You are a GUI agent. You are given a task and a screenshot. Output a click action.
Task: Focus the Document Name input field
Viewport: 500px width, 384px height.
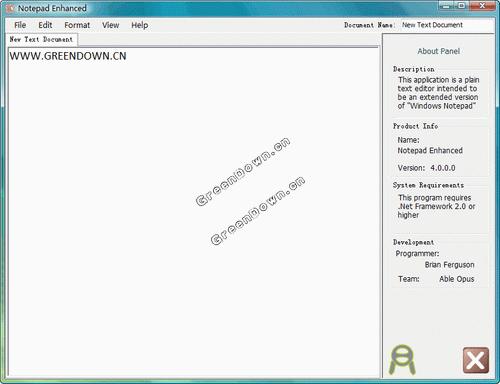point(447,25)
